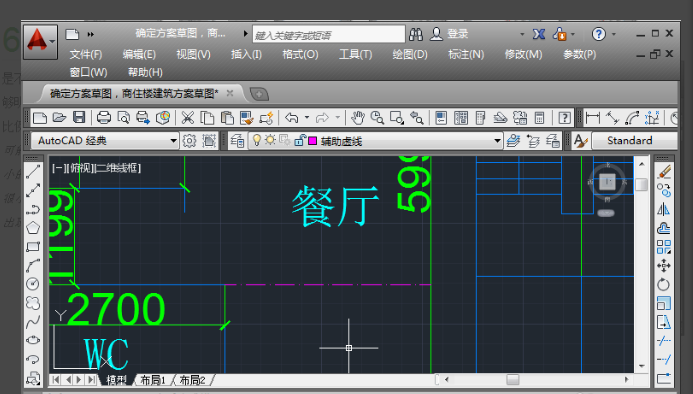Open the Layer Properties Manager icon

[x=237, y=141]
